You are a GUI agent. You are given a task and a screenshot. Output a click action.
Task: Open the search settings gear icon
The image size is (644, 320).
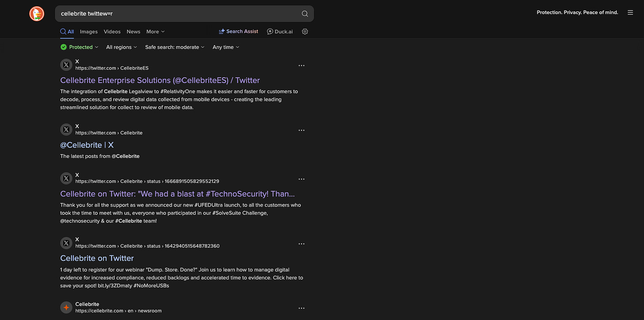[305, 31]
